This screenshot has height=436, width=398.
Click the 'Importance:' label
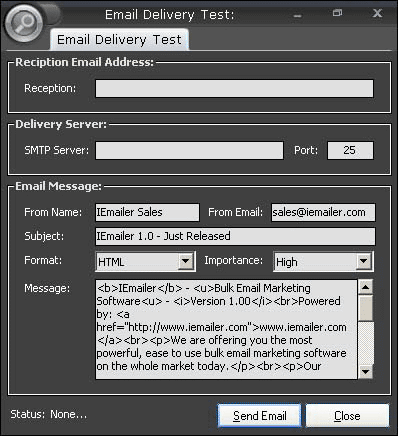click(233, 260)
